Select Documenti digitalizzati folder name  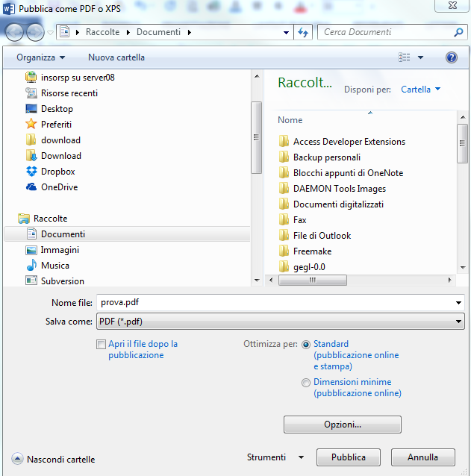[x=338, y=204]
